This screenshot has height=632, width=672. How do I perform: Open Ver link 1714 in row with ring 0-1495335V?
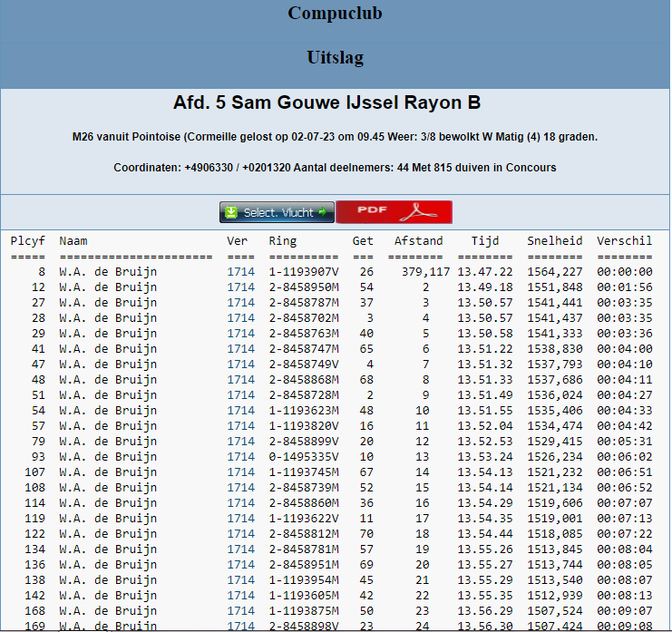coord(240,457)
